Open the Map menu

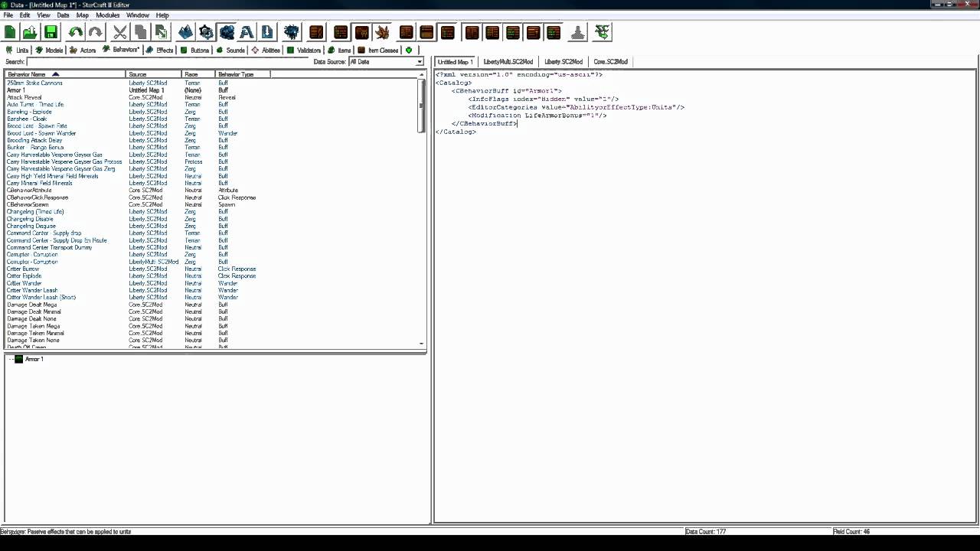pos(82,15)
